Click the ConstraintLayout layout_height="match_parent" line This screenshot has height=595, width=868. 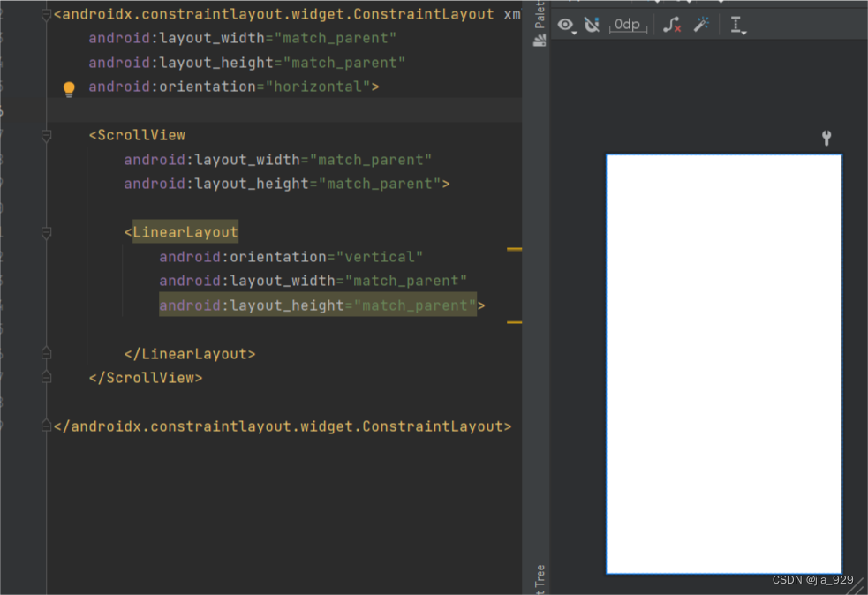[247, 63]
